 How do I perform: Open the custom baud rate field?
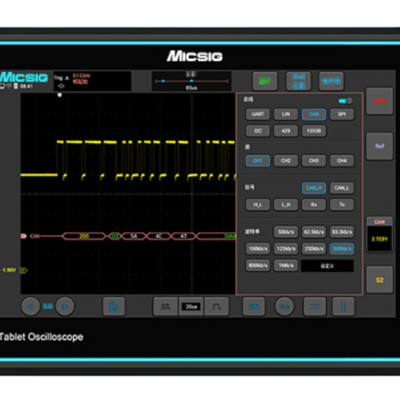(x=327, y=266)
